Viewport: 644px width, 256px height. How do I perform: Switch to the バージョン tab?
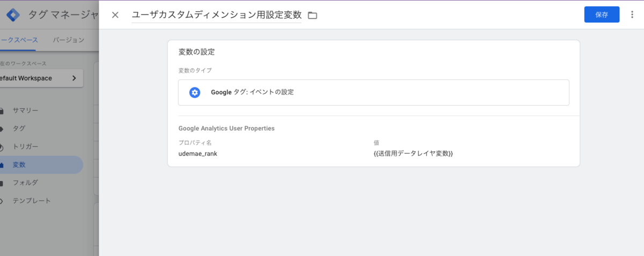(x=68, y=40)
